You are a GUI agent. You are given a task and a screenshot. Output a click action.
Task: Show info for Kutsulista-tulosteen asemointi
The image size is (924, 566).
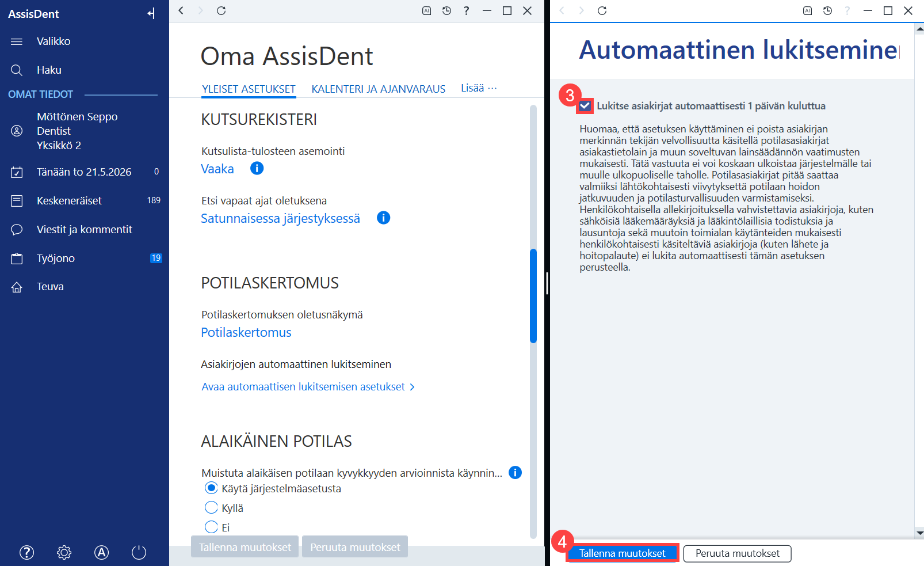click(257, 168)
